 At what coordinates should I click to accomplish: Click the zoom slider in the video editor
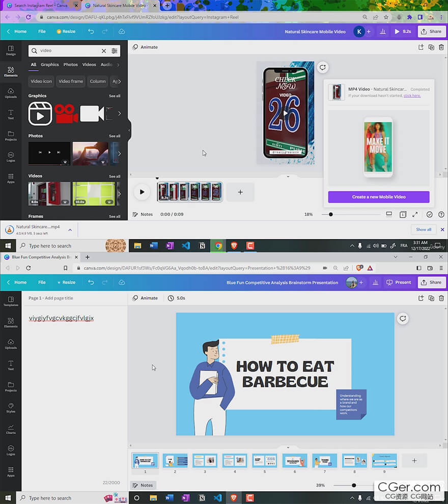tap(331, 215)
